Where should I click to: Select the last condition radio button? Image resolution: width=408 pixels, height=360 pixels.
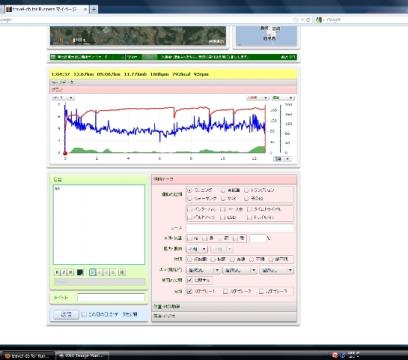[271, 259]
